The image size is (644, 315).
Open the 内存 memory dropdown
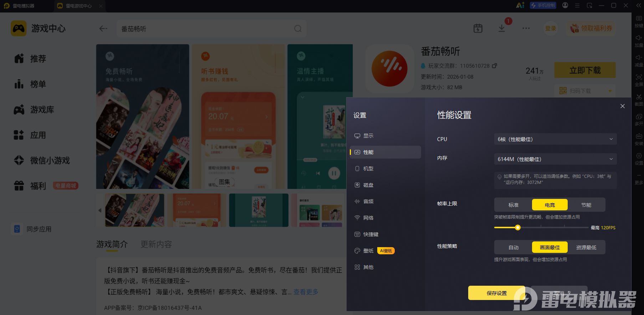pyautogui.click(x=556, y=159)
